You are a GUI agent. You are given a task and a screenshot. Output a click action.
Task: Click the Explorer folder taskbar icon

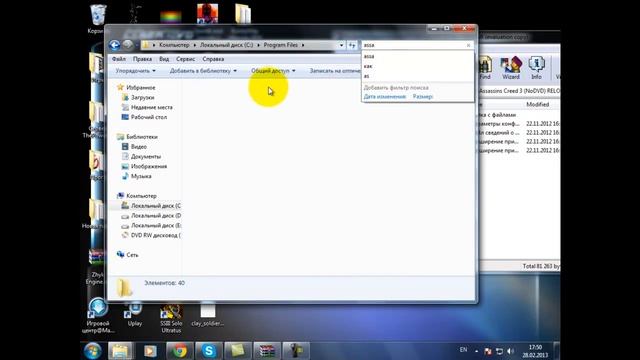120,351
